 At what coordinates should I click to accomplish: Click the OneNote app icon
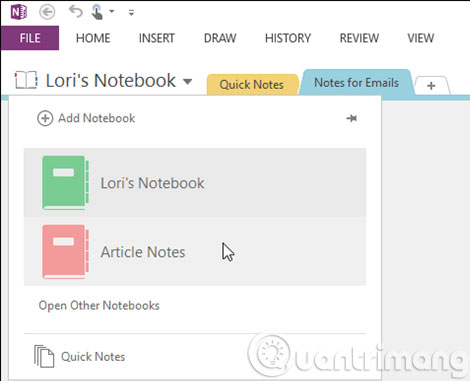click(19, 12)
